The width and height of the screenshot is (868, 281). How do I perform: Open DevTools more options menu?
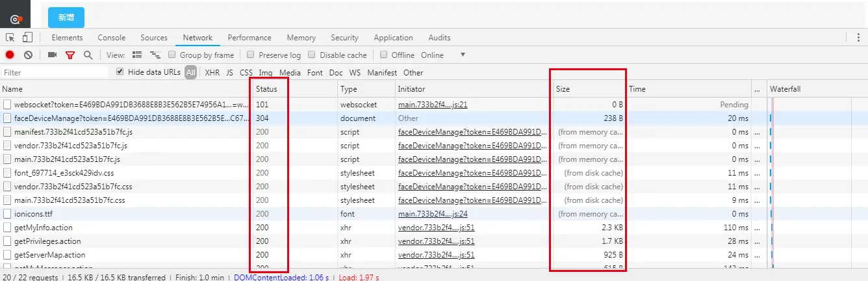(859, 38)
